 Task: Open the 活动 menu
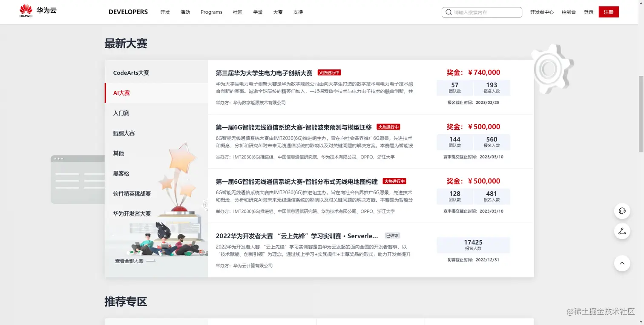[185, 12]
